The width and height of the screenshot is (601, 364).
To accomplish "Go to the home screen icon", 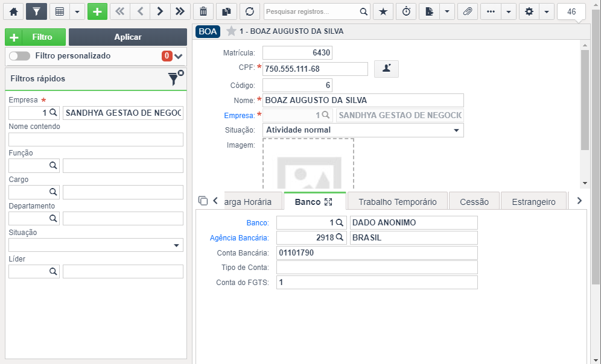I will [x=13, y=11].
